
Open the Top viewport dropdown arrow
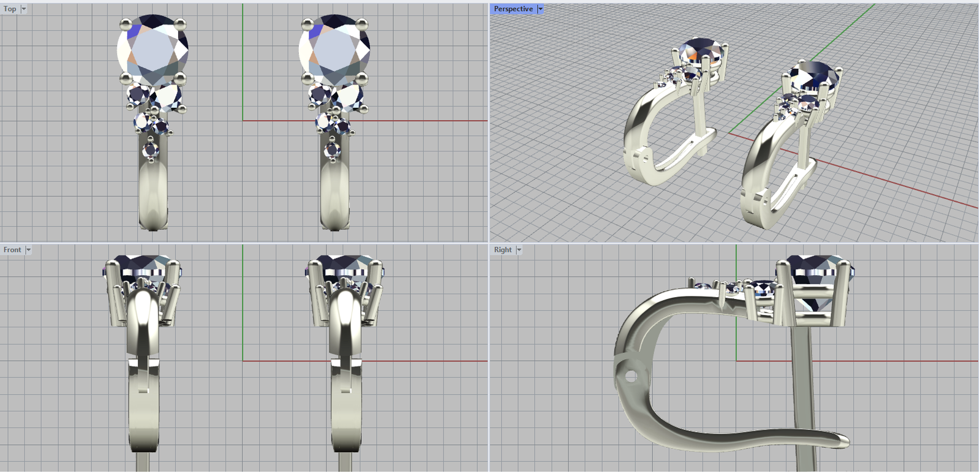click(24, 9)
